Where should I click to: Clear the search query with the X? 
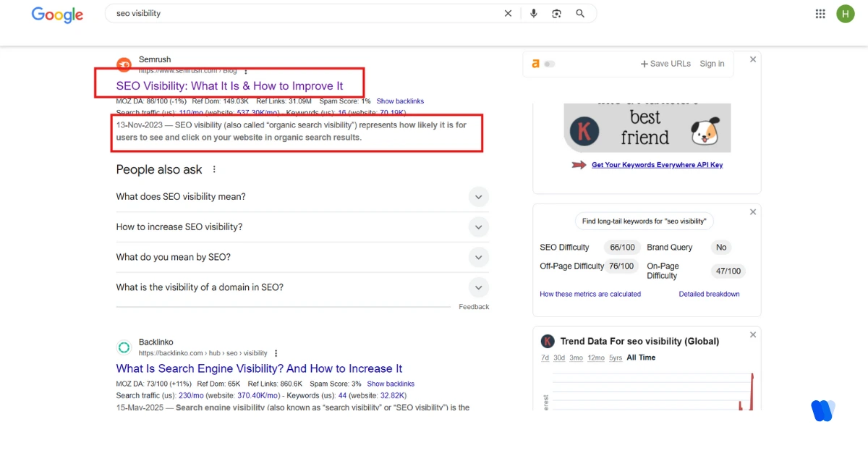click(509, 13)
